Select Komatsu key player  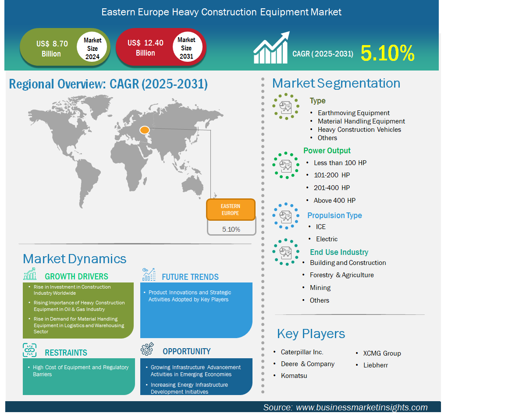click(294, 376)
